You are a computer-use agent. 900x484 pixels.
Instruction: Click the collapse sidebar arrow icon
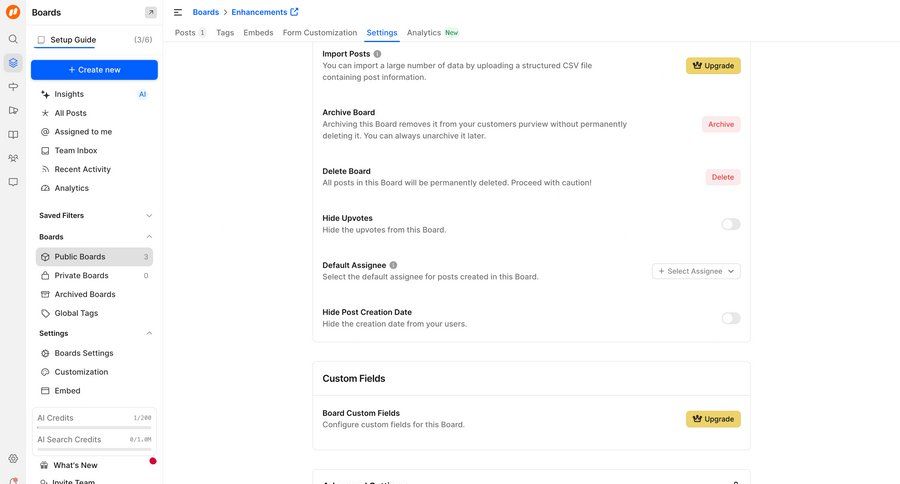tap(150, 12)
